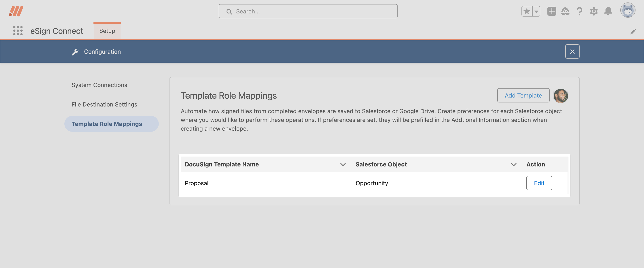This screenshot has height=268, width=644.
Task: Select File Destination Settings in sidebar
Action: pyautogui.click(x=104, y=104)
